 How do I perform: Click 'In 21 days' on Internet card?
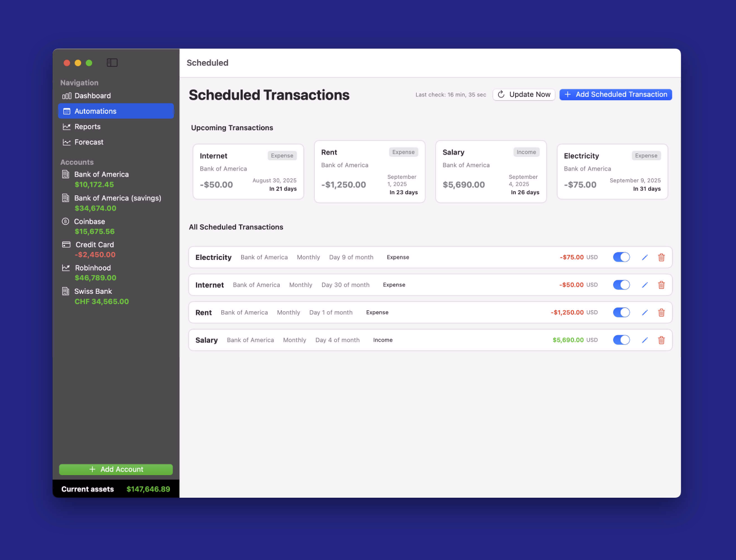[x=283, y=189]
